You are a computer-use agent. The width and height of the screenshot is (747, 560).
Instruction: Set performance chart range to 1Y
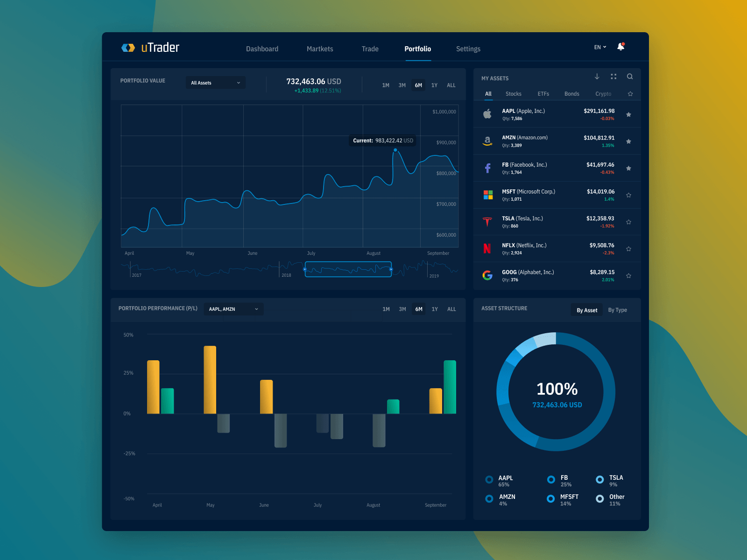pyautogui.click(x=435, y=309)
